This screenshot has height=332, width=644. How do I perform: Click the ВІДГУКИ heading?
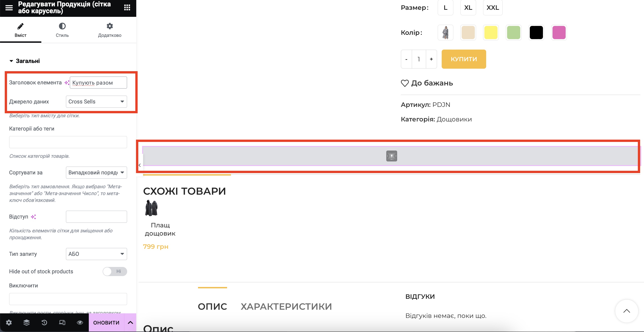point(420,297)
